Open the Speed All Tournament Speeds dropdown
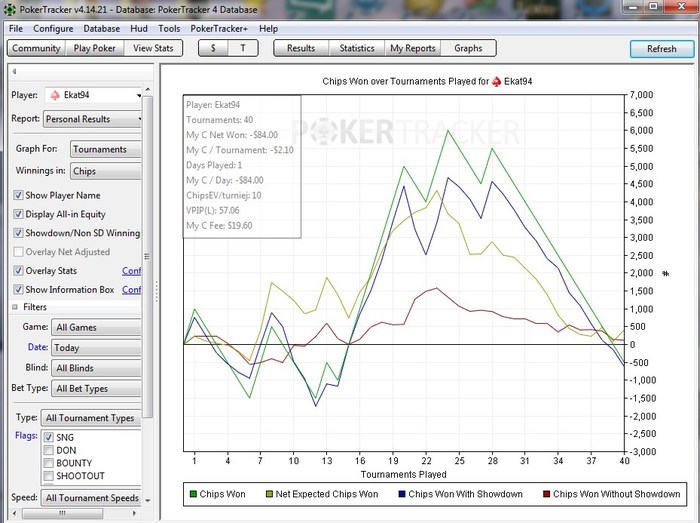The height and width of the screenshot is (523, 700). point(91,498)
